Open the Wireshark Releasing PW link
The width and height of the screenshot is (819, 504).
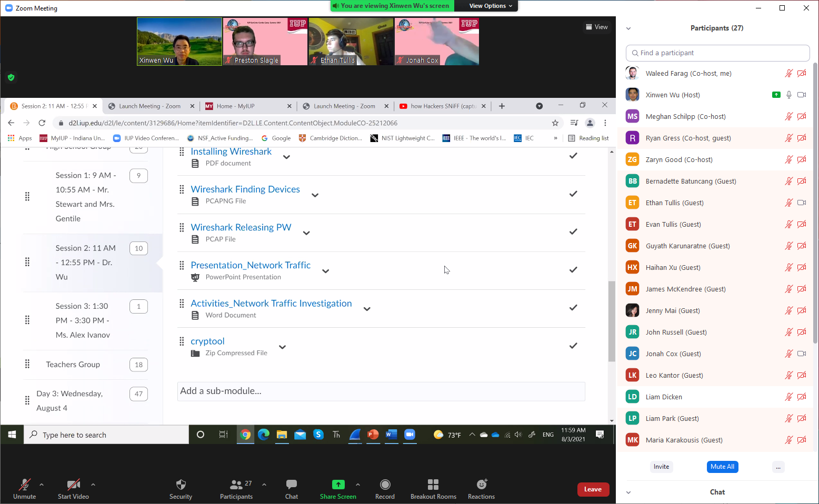coord(241,227)
